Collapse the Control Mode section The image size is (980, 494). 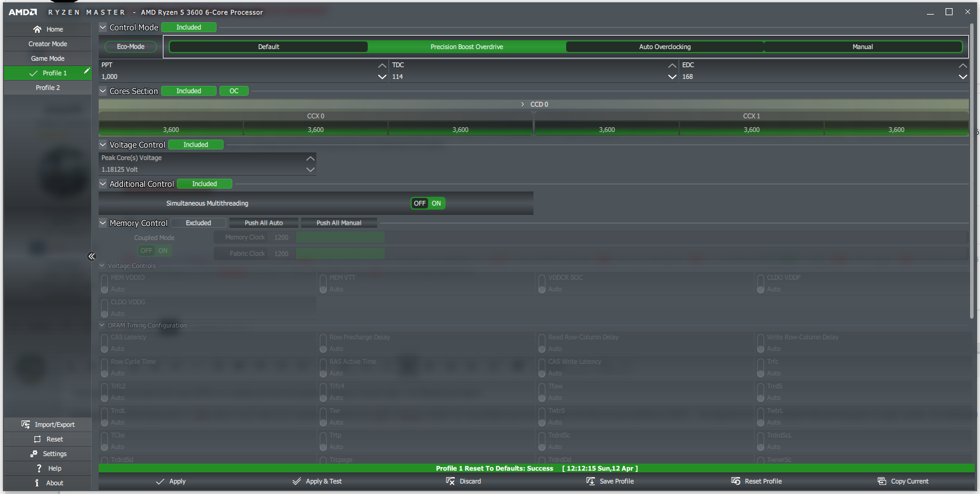pyautogui.click(x=103, y=27)
